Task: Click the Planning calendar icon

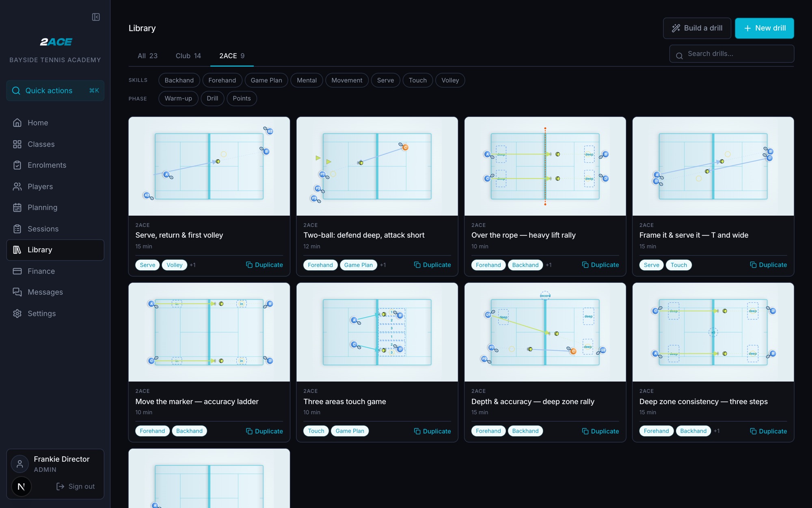Action: [17, 208]
